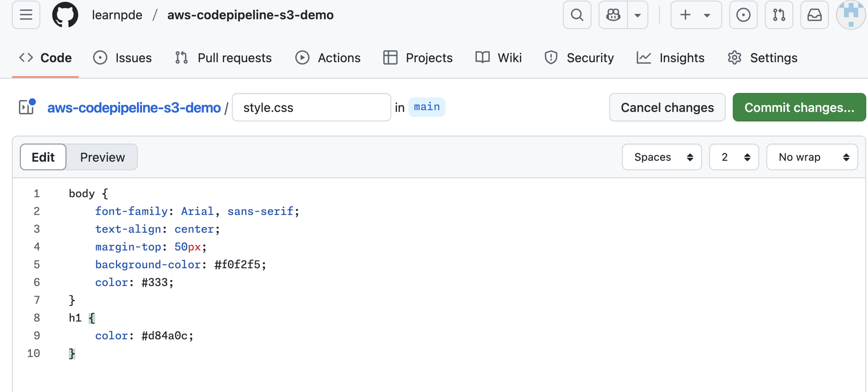
Task: Open the indent size 2 dropdown
Action: pos(734,157)
